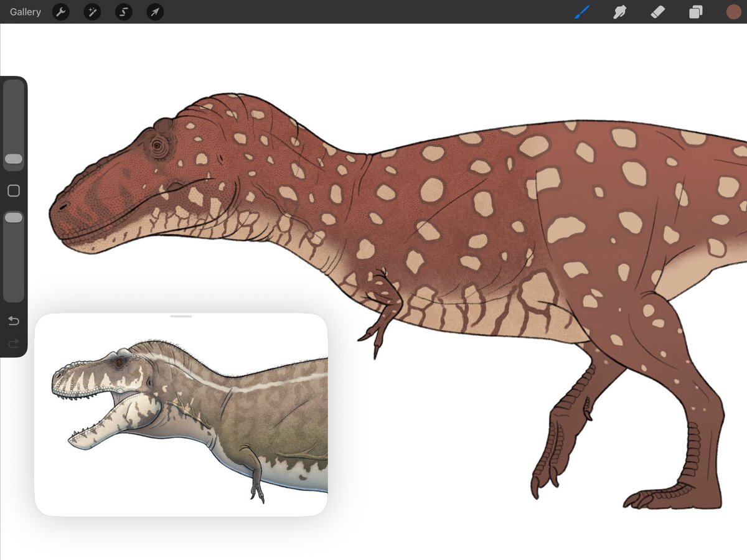This screenshot has height=560, width=747.
Task: Click the reference window grab handle
Action: 181,316
